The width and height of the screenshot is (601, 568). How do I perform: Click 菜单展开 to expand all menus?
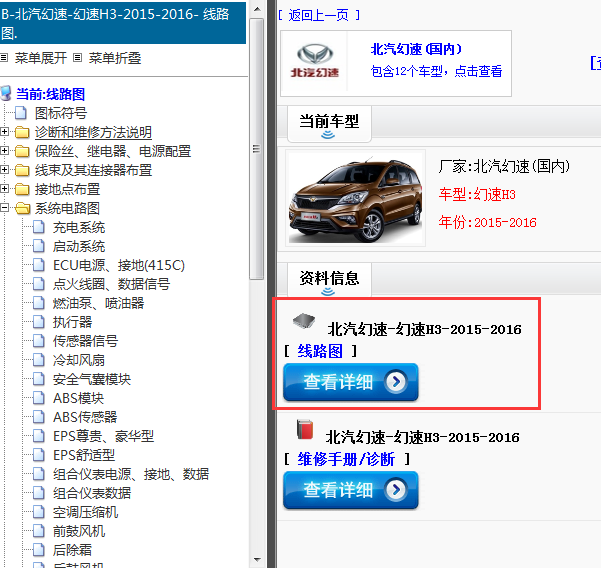point(41,58)
